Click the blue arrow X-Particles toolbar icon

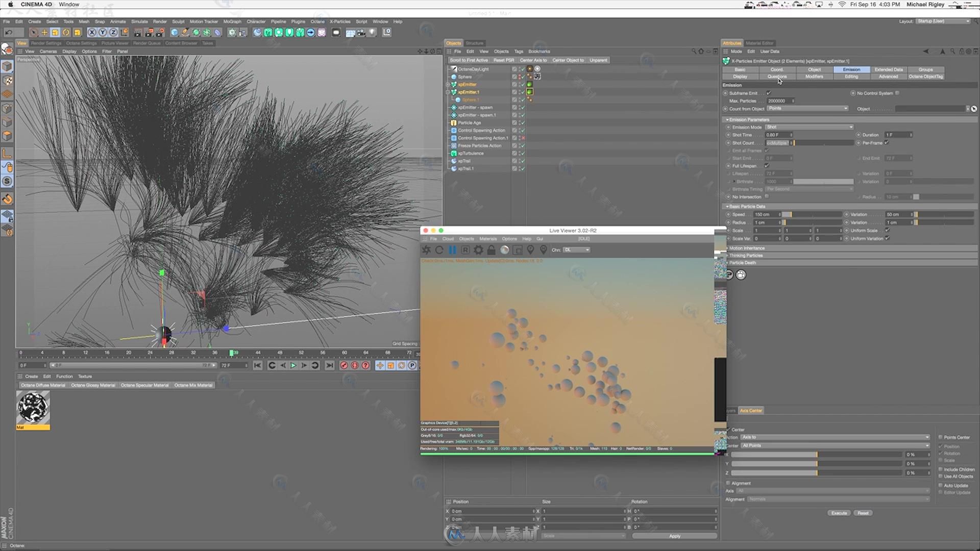[310, 33]
